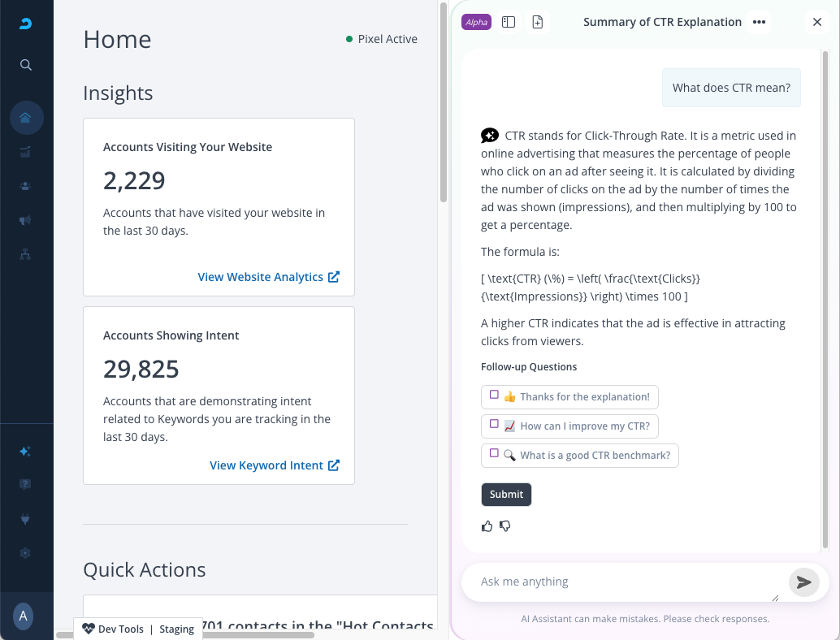
Task: Click the thumbs up feedback icon
Action: (x=487, y=526)
